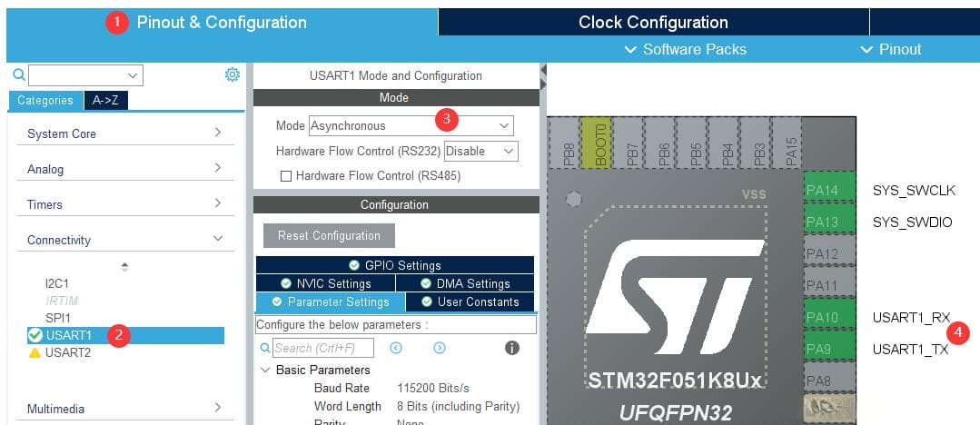Click the sort arrows above I2C1
Image resolution: width=980 pixels, height=425 pixels.
(125, 267)
